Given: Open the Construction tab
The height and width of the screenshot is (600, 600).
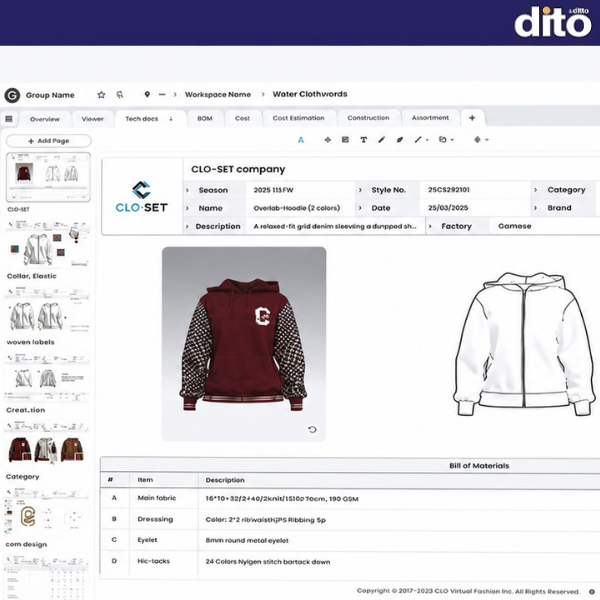Looking at the screenshot, I should [368, 118].
